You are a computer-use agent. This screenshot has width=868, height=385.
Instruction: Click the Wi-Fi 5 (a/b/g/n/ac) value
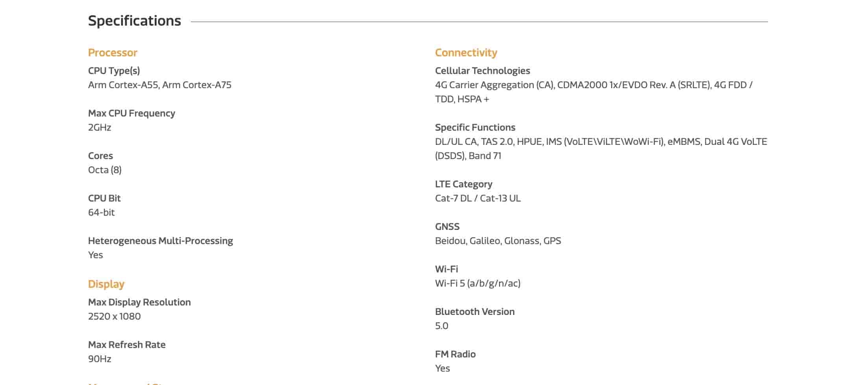478,283
